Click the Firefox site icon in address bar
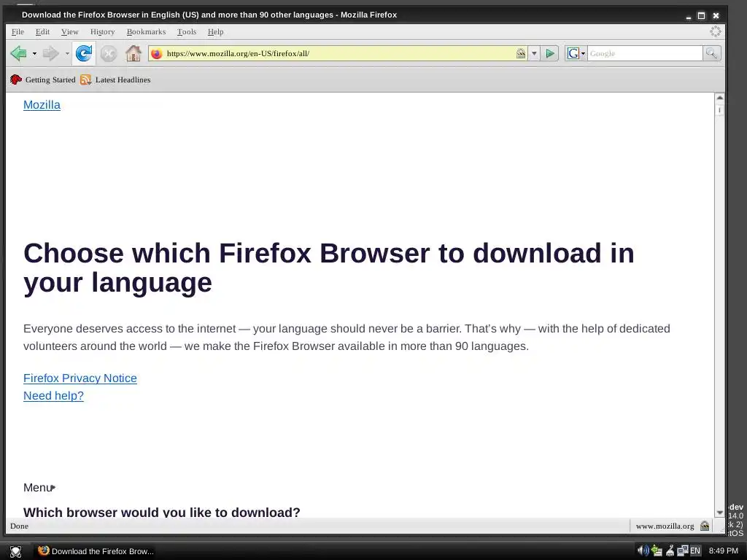The image size is (747, 560). (x=156, y=54)
